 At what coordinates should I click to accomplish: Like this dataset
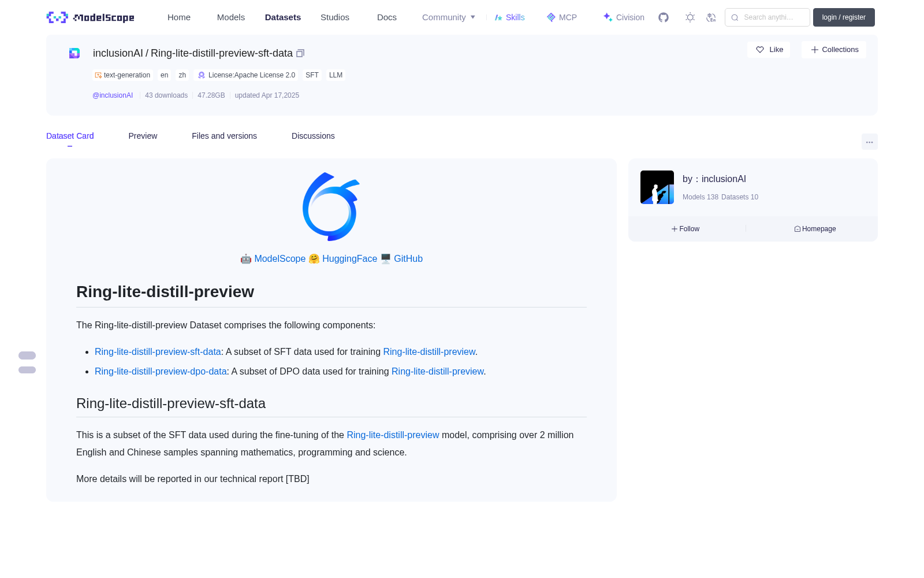[769, 50]
